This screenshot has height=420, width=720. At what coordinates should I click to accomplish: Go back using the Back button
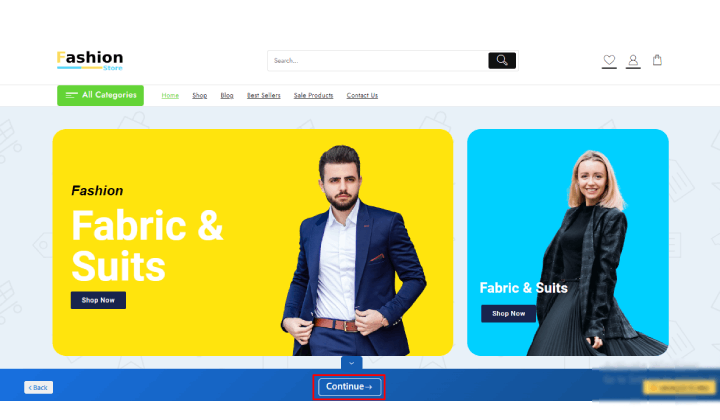[x=39, y=387]
